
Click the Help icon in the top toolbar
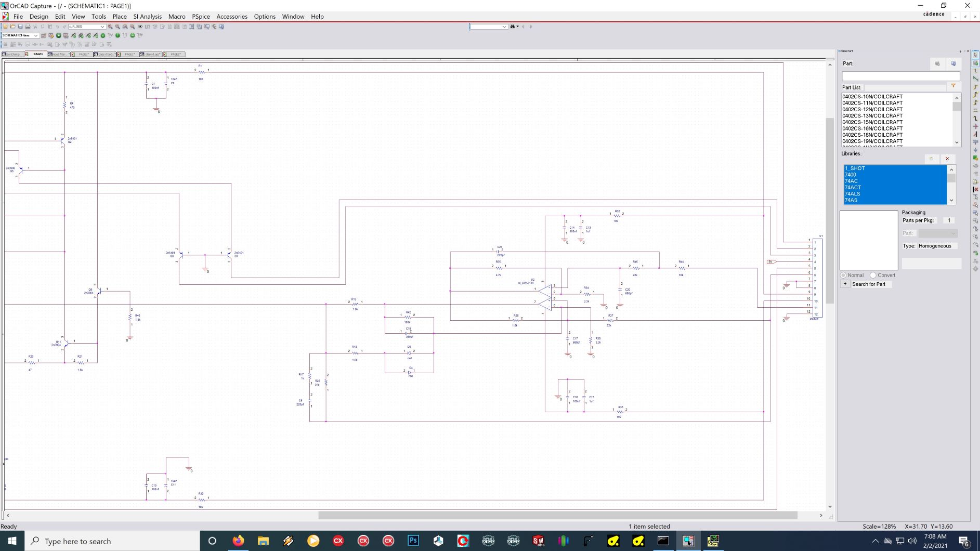click(x=221, y=27)
